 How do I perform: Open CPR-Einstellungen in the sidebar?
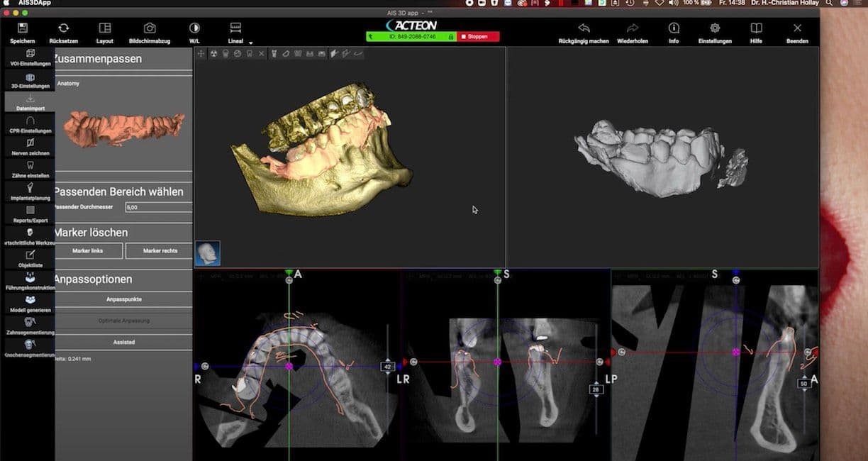pos(30,125)
